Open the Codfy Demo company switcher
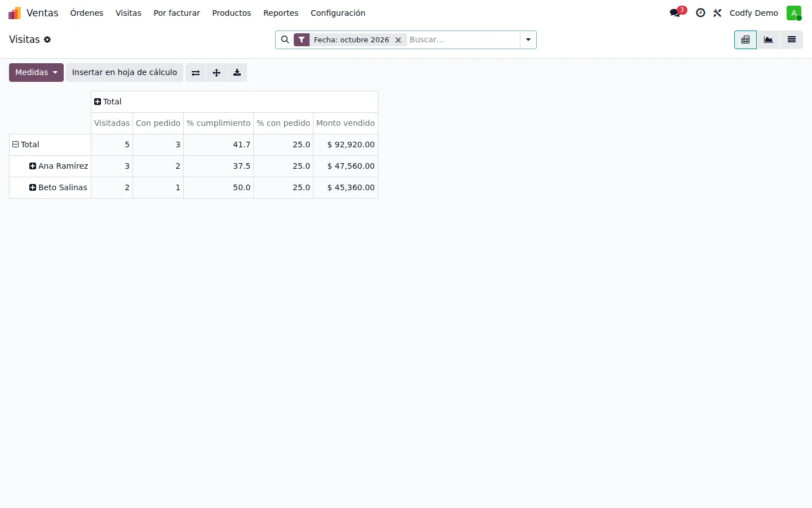The width and height of the screenshot is (812, 508). tap(754, 13)
